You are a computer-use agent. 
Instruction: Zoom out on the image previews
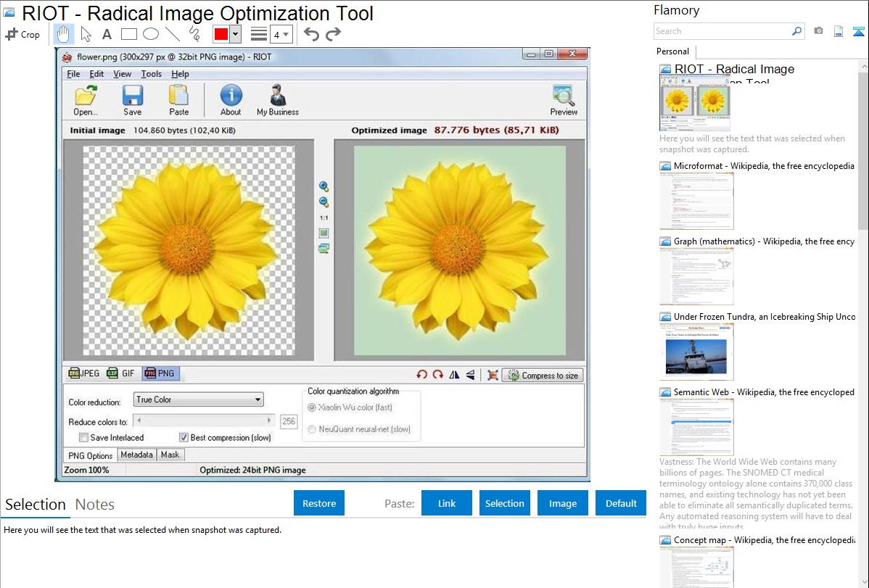tap(324, 202)
